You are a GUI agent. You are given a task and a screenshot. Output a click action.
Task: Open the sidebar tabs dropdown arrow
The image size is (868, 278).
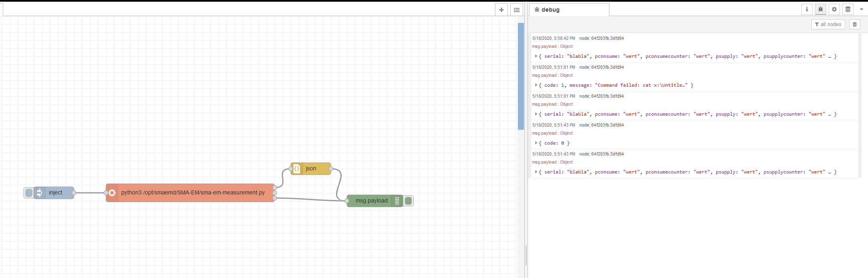point(861,9)
